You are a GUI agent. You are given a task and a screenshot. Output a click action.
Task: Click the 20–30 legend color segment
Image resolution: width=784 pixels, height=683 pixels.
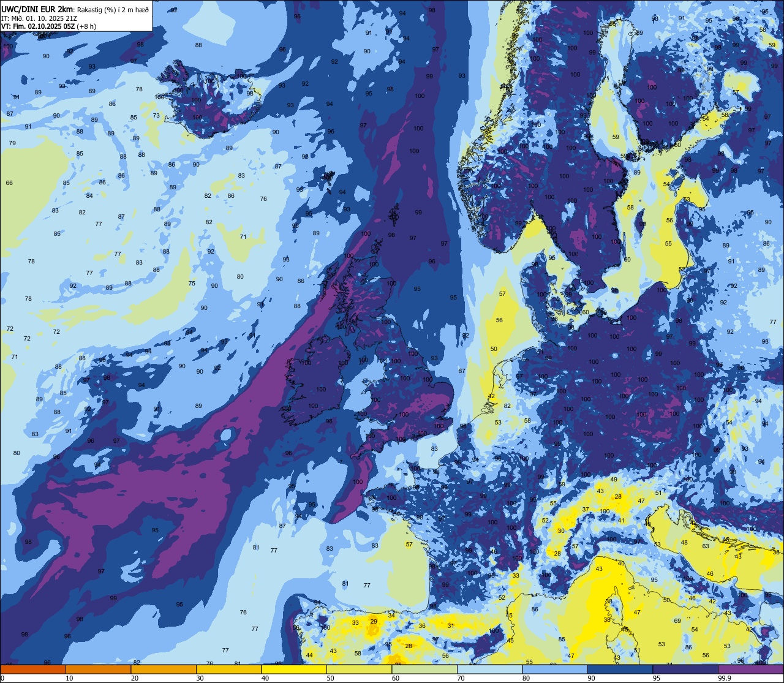pyautogui.click(x=164, y=670)
